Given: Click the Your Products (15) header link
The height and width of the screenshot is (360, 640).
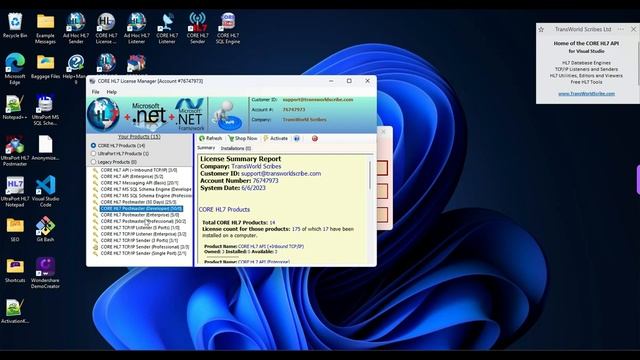Looking at the screenshot, I should [139, 137].
